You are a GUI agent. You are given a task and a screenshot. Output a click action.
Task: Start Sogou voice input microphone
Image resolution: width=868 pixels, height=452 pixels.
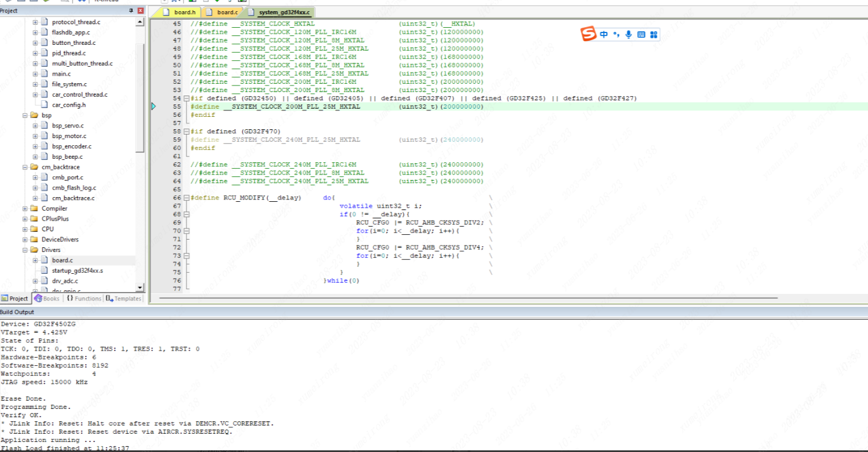[x=628, y=35]
